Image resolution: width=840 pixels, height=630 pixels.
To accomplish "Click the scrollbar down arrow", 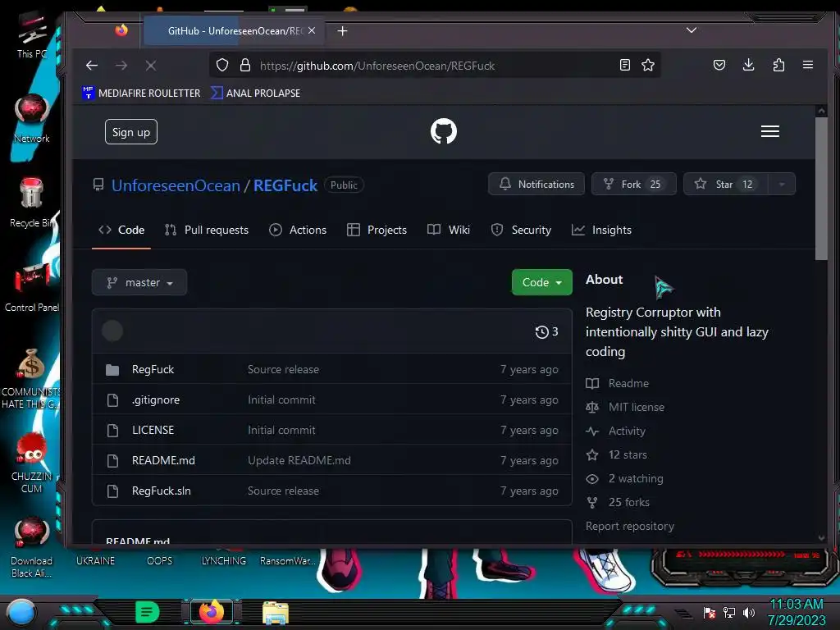I will click(x=821, y=538).
